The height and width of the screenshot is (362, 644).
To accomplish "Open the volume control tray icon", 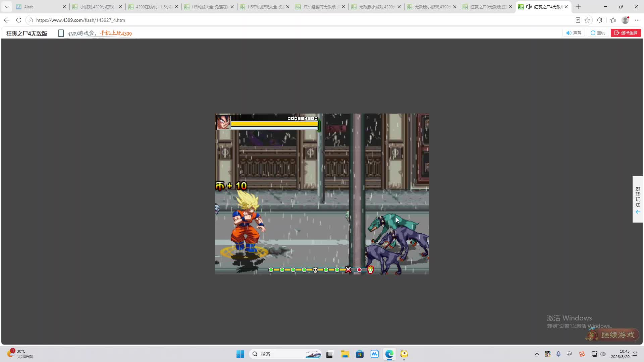I will point(603,354).
